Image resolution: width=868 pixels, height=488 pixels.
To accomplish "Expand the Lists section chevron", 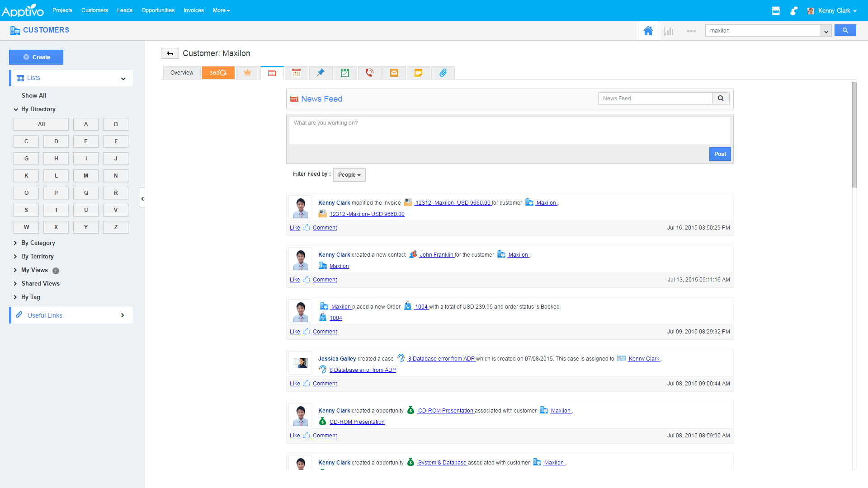I will 123,79.
